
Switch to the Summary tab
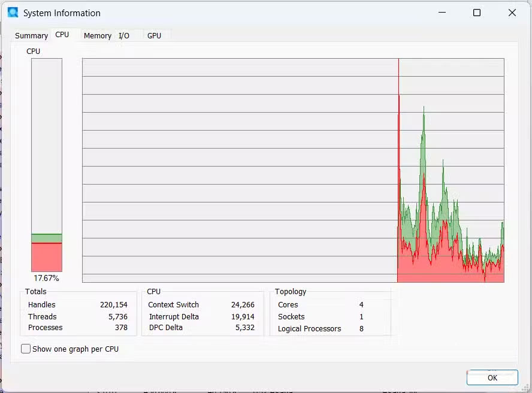(31, 35)
